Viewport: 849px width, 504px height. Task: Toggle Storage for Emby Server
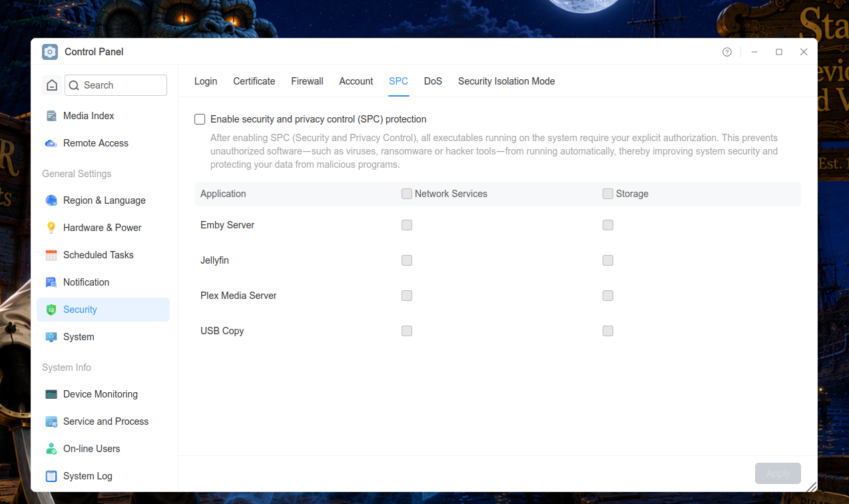coord(608,225)
